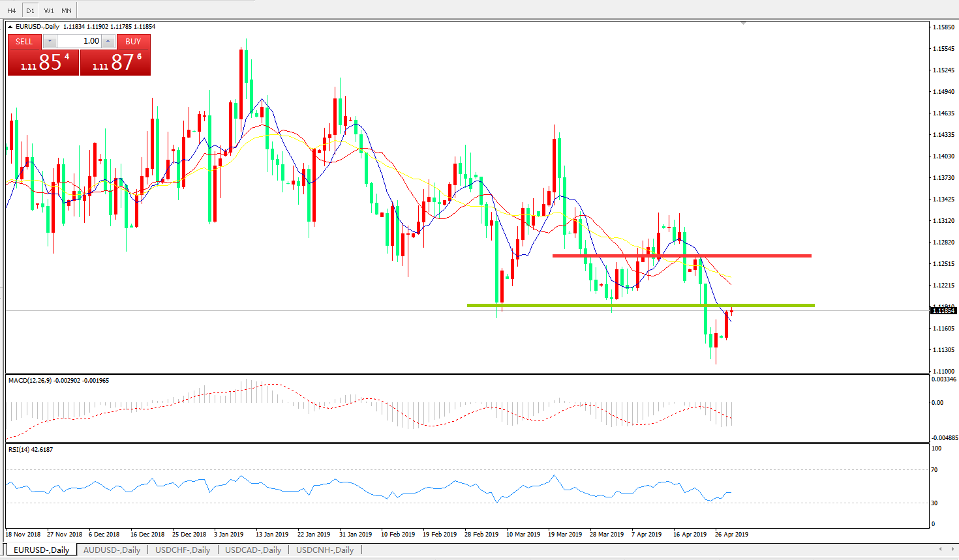Select the D1 timeframe button
The height and width of the screenshot is (560, 959).
coord(30,10)
